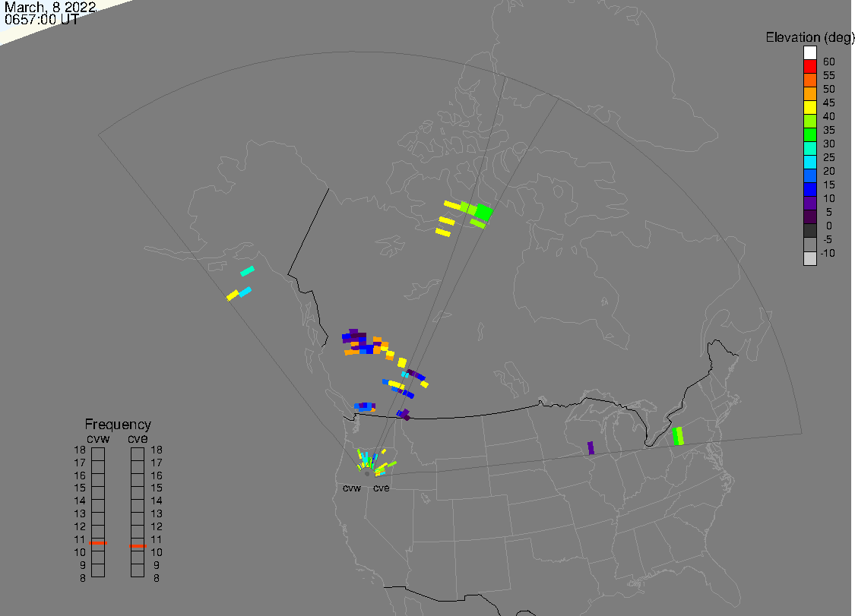Pick the purple swatch between 10 and 5
855x616 pixels.
(809, 203)
